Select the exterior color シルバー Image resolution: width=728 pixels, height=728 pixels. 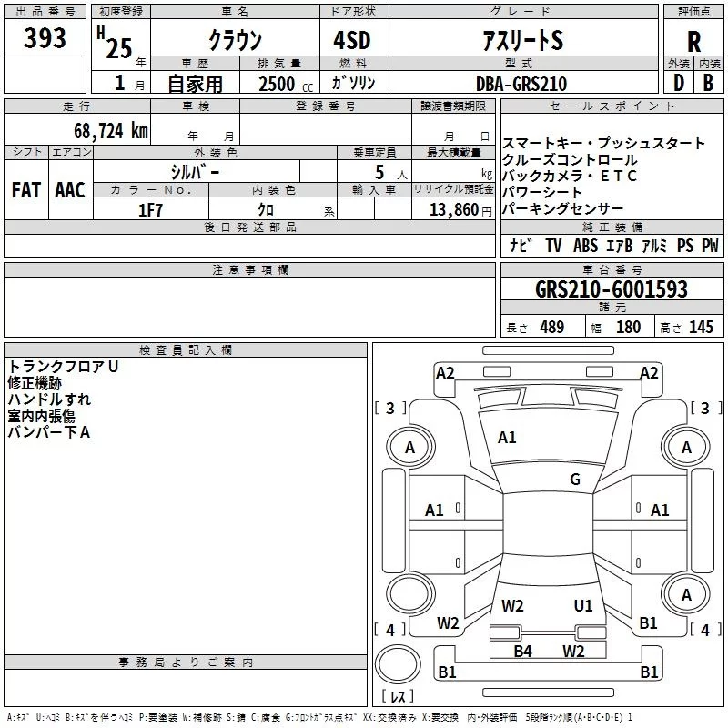click(195, 172)
